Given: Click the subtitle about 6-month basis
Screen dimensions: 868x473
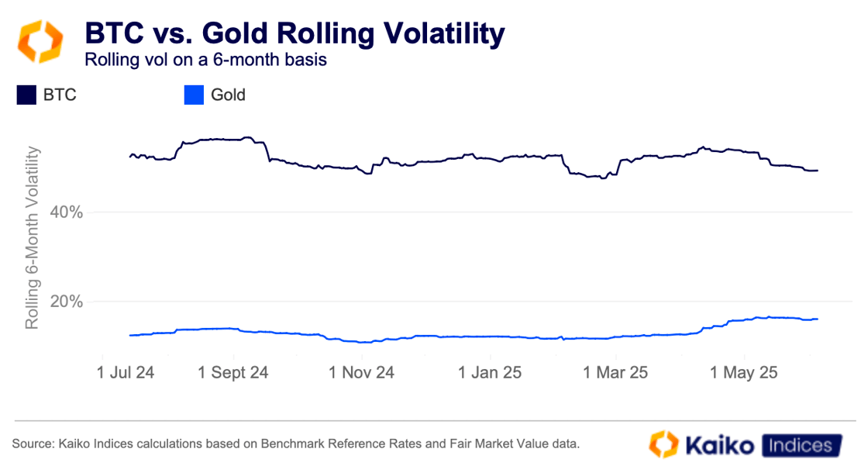Looking at the screenshot, I should (x=206, y=60).
